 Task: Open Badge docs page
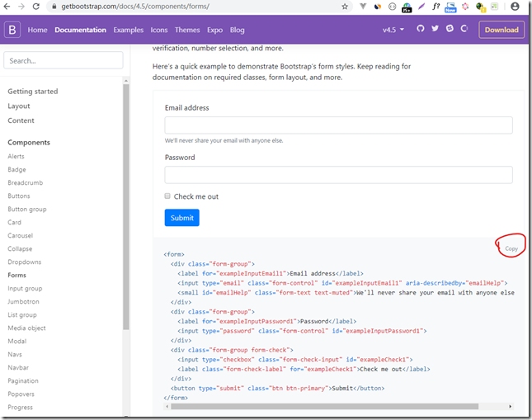(x=16, y=169)
